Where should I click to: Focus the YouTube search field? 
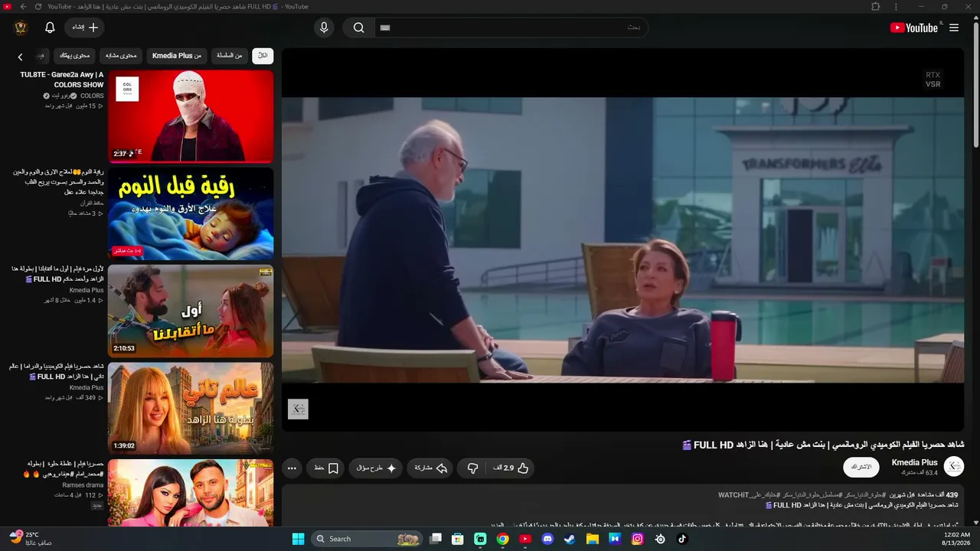511,28
